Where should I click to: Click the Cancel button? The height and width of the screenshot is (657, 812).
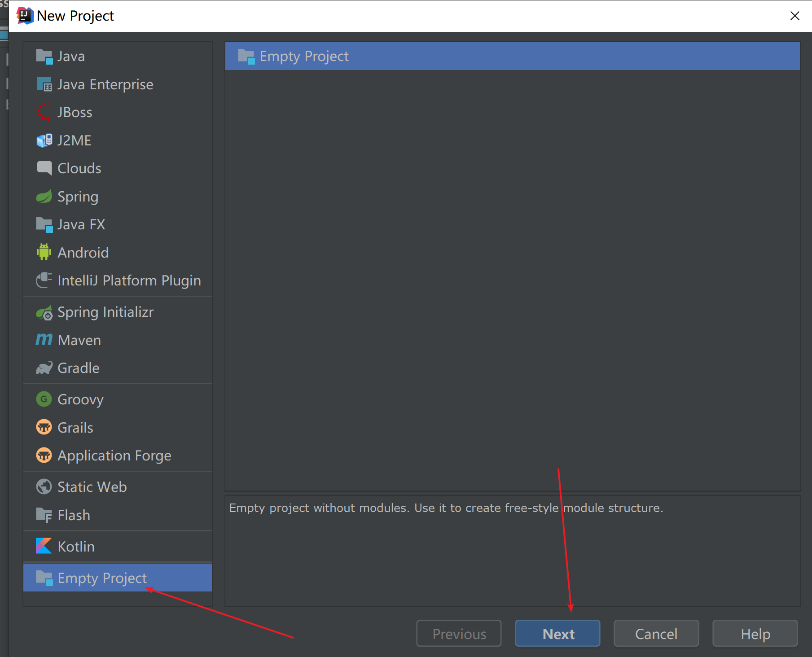(x=656, y=634)
